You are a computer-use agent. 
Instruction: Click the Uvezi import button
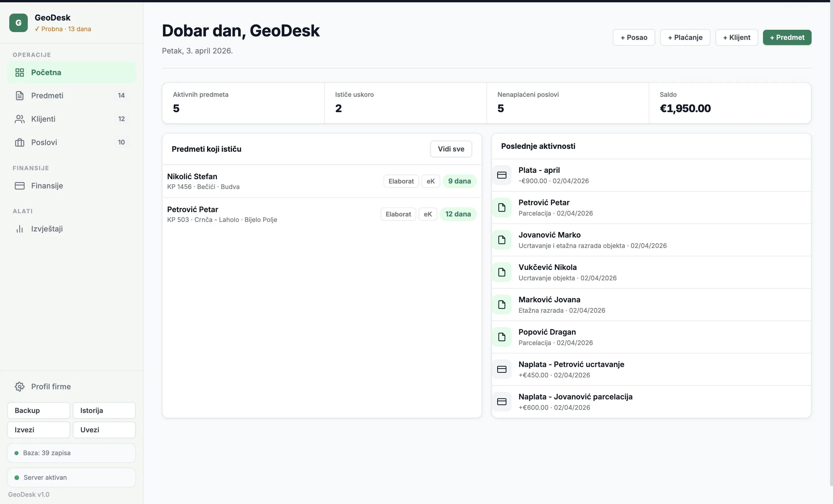(104, 430)
